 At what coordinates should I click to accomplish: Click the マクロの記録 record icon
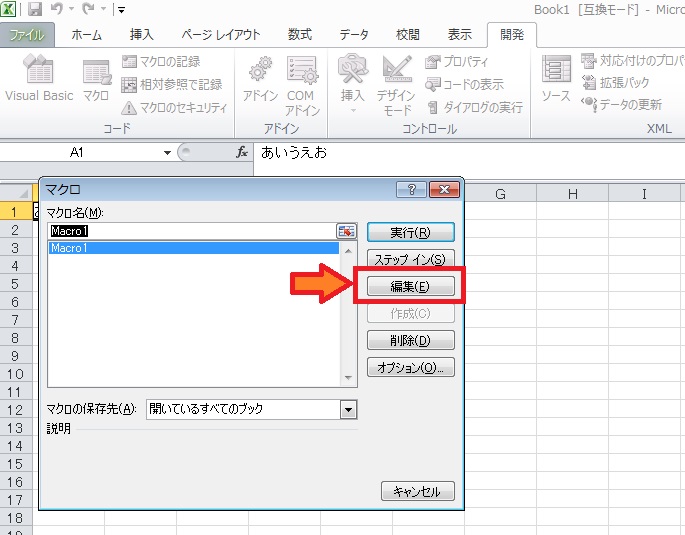coord(129,62)
